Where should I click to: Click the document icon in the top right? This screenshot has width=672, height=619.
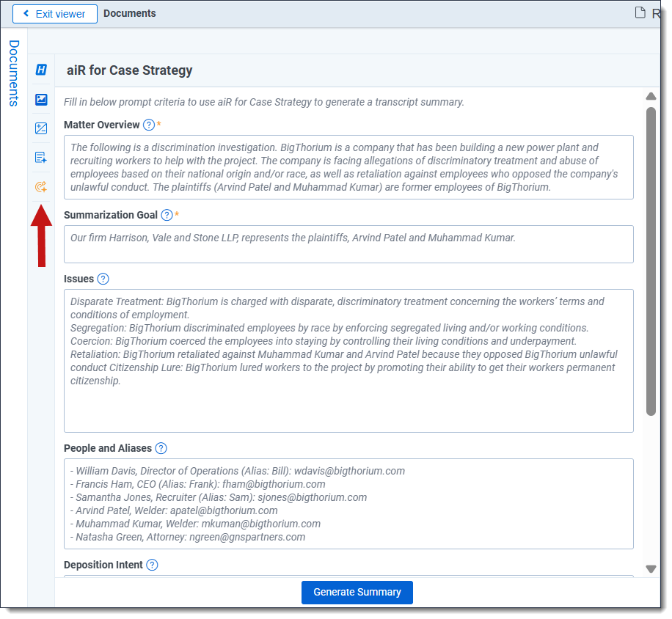coord(640,12)
